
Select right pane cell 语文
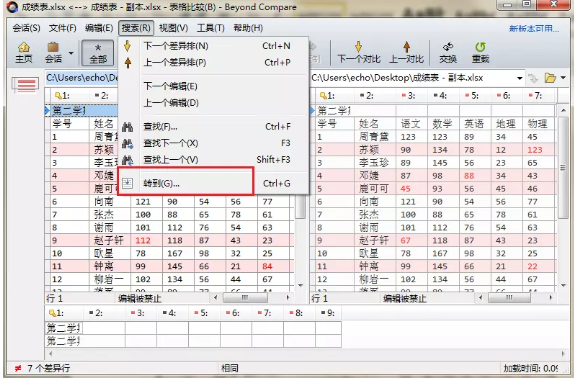pyautogui.click(x=410, y=124)
